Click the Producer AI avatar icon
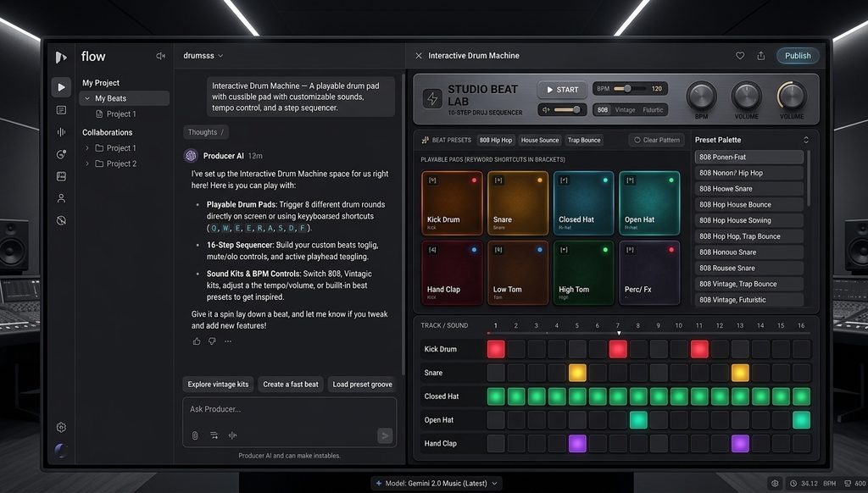This screenshot has height=493, width=868. coord(191,156)
